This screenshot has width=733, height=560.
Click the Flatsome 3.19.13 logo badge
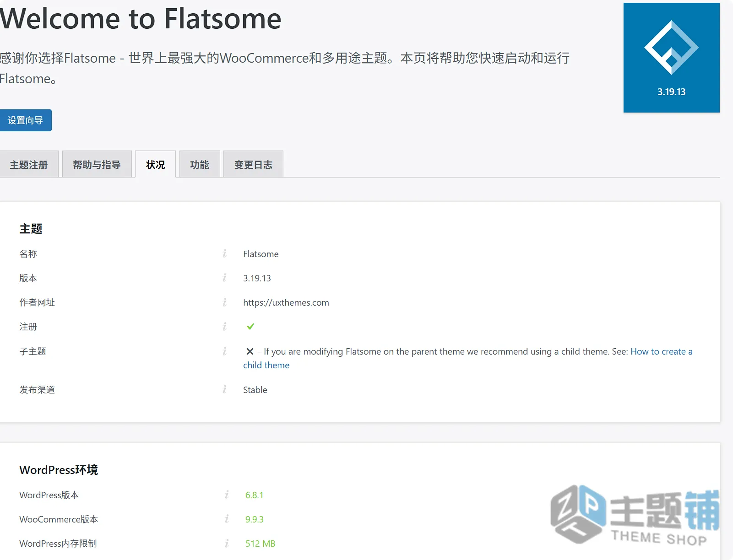coord(671,58)
